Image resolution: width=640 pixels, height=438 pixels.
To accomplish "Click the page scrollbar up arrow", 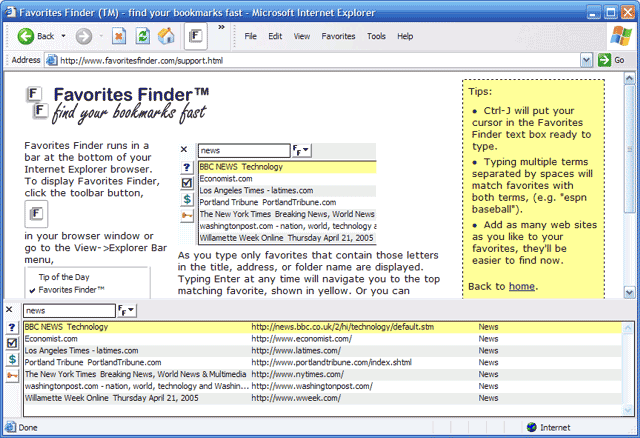I will point(629,78).
